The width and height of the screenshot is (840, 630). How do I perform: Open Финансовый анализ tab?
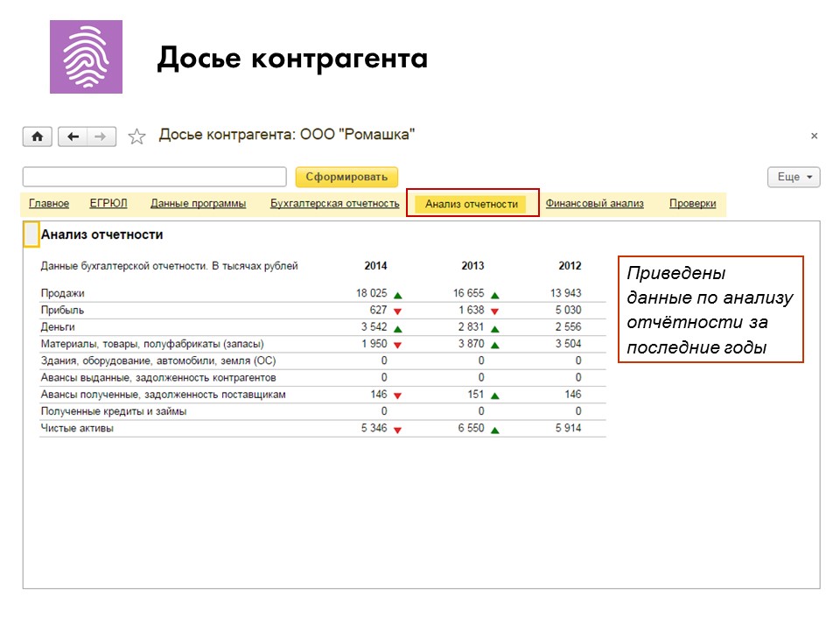pyautogui.click(x=595, y=204)
